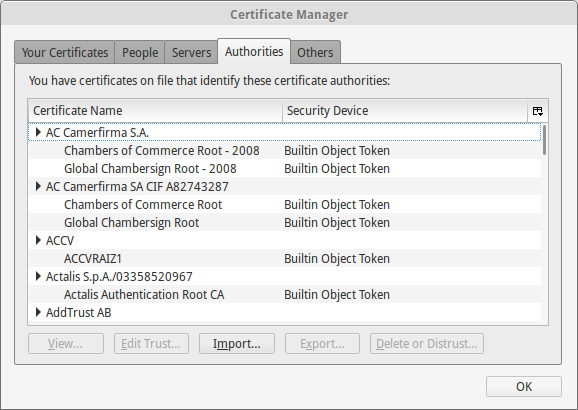Collapse the ACCV group
578x410 pixels.
[38, 240]
